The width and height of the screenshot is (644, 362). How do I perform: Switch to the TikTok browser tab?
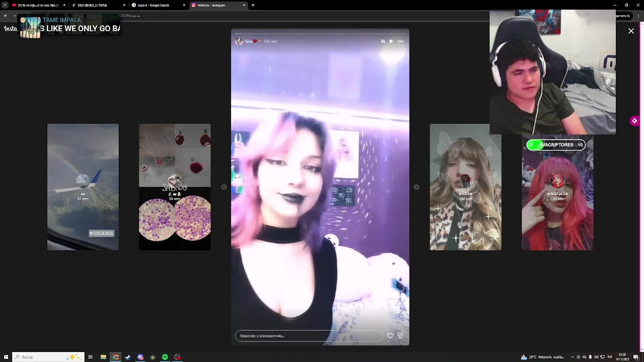point(98,5)
